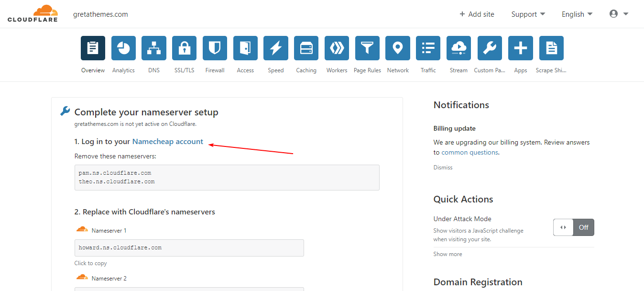
Task: Open the Caching icon
Action: pyautogui.click(x=306, y=48)
